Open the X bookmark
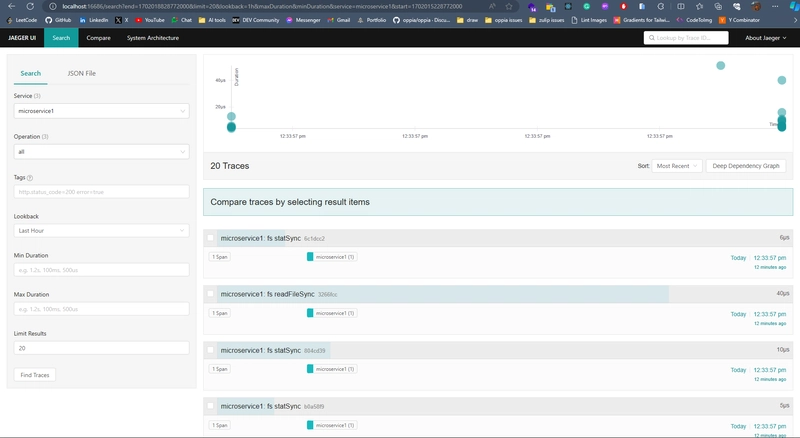The width and height of the screenshot is (800, 438). (x=122, y=20)
